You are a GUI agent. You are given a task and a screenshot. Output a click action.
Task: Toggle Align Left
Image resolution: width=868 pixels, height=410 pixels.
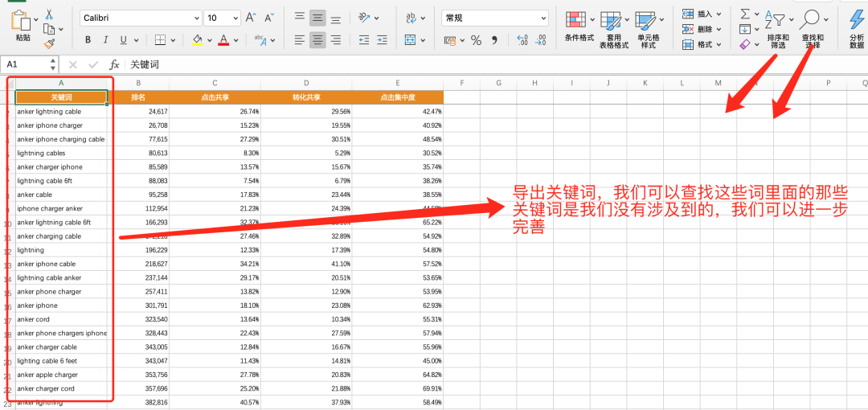(300, 40)
